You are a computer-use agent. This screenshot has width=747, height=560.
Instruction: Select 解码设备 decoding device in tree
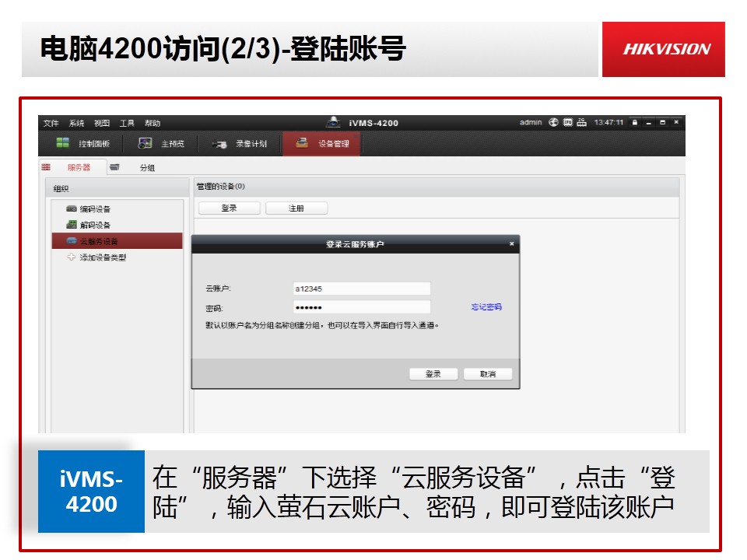tap(95, 225)
